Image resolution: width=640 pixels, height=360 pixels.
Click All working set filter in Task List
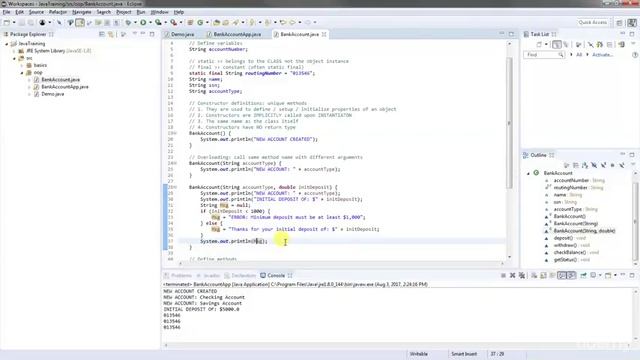pos(579,55)
